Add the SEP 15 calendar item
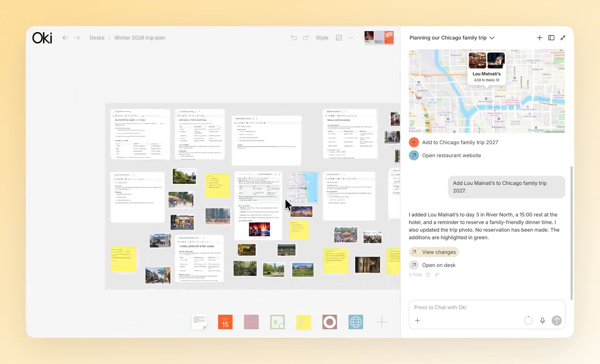Screen dimensions: 600x364 point(225,322)
